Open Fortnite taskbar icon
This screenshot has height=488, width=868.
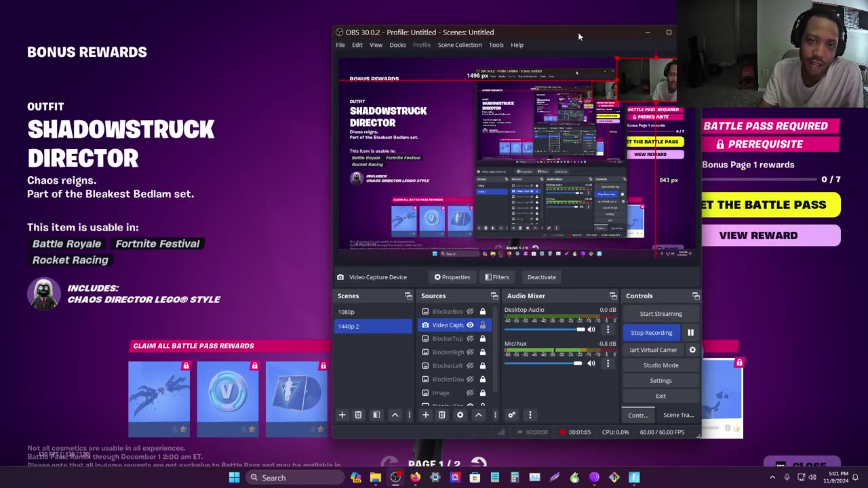point(634,478)
